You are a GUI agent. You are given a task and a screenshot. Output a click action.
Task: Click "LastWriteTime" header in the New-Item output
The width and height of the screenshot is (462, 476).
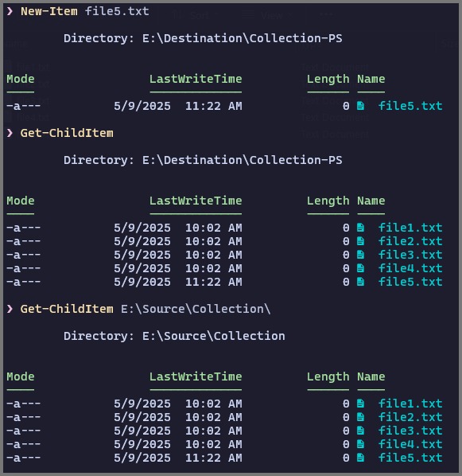point(196,79)
